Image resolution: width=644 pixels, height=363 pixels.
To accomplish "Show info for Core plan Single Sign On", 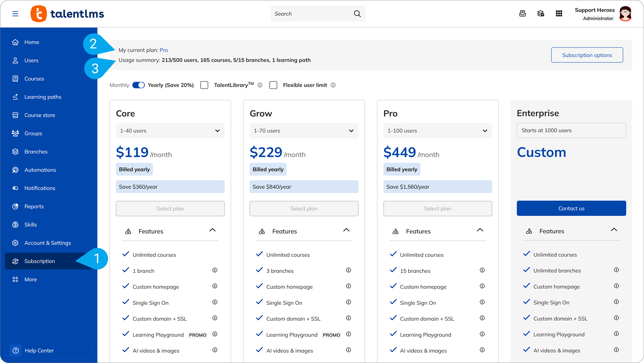I will point(215,302).
